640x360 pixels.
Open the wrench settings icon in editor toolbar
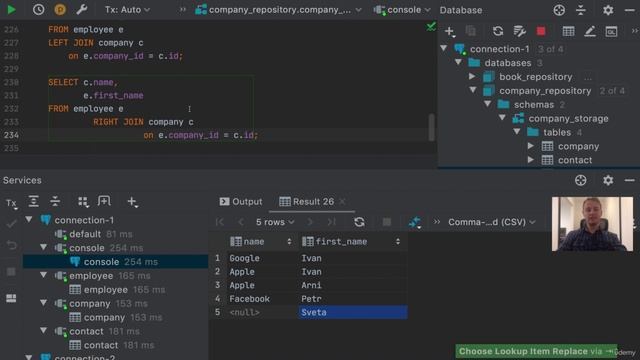click(82, 9)
